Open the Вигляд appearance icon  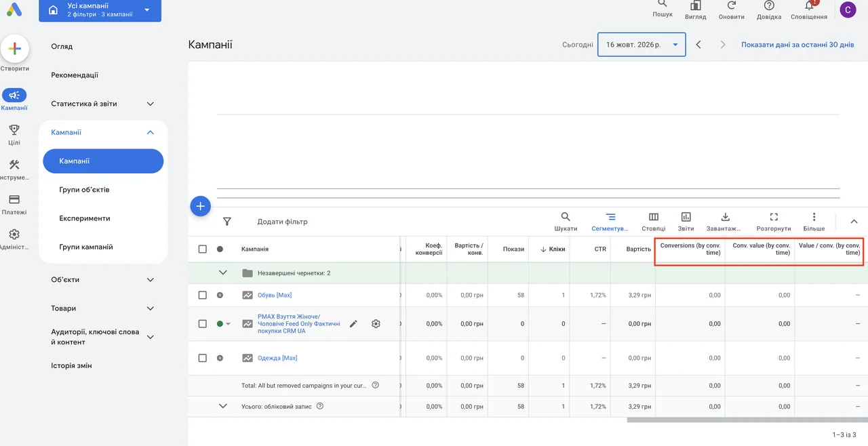tap(695, 5)
